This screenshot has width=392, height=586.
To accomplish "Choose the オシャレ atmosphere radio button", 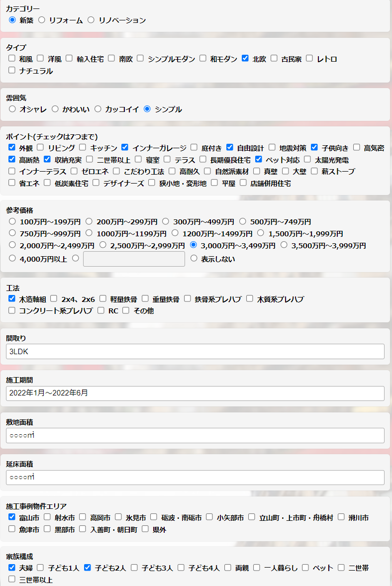I will coord(12,109).
